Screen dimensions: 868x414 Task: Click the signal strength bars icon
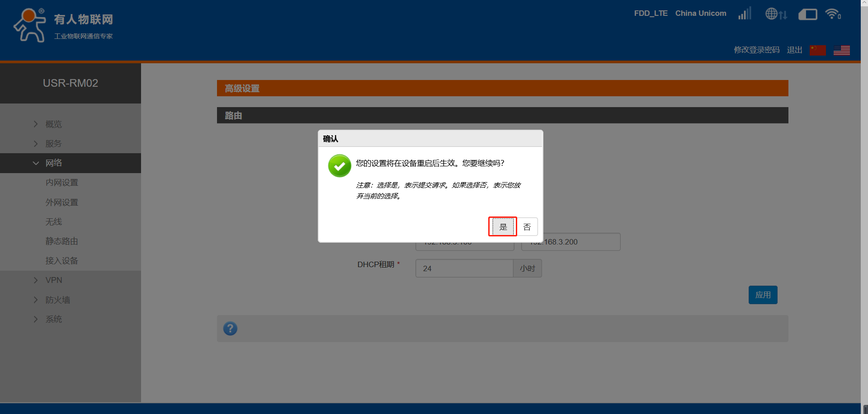[745, 14]
